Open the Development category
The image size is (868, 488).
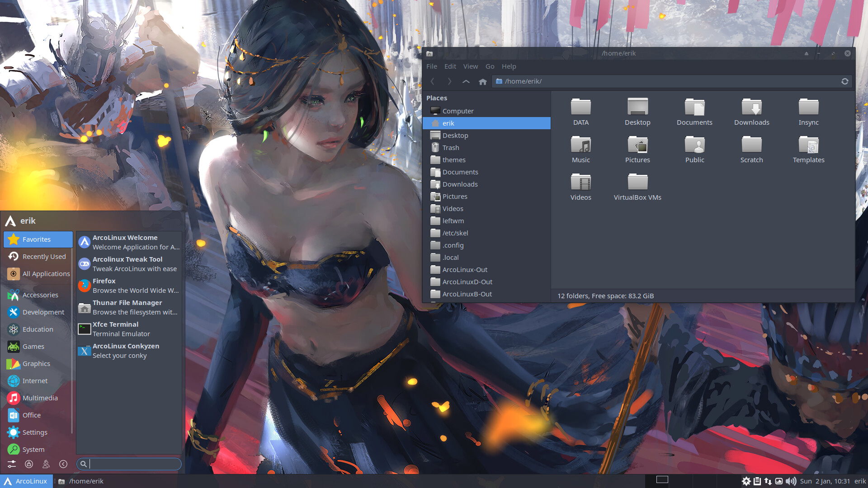tap(38, 312)
